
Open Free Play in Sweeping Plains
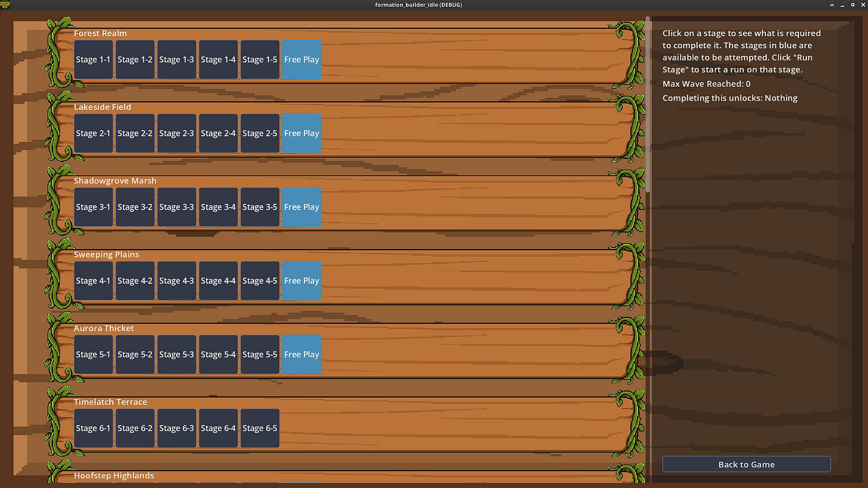[302, 281]
